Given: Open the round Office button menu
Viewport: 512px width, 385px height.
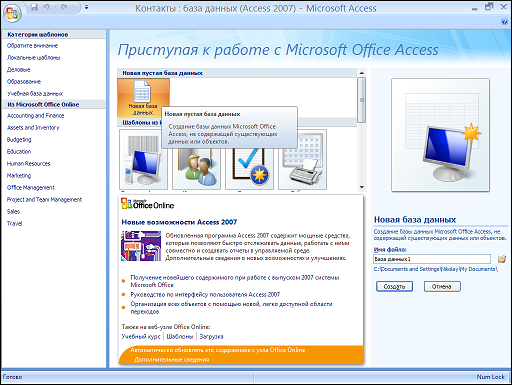Looking at the screenshot, I should 12,14.
